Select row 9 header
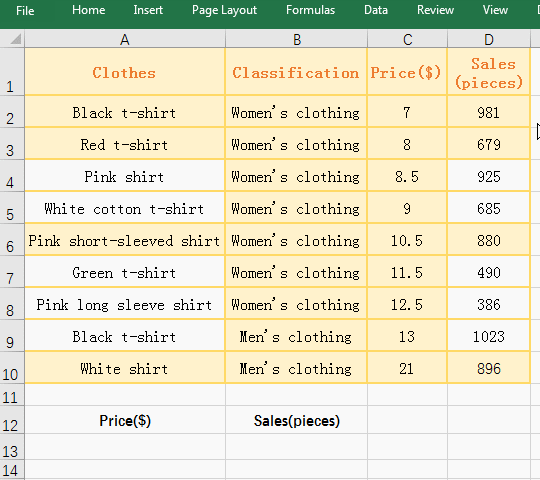This screenshot has height=480, width=540. (12, 336)
